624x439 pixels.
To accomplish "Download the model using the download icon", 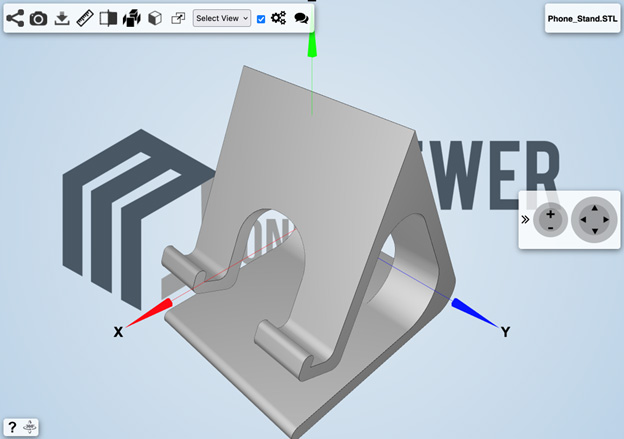I will coord(62,18).
